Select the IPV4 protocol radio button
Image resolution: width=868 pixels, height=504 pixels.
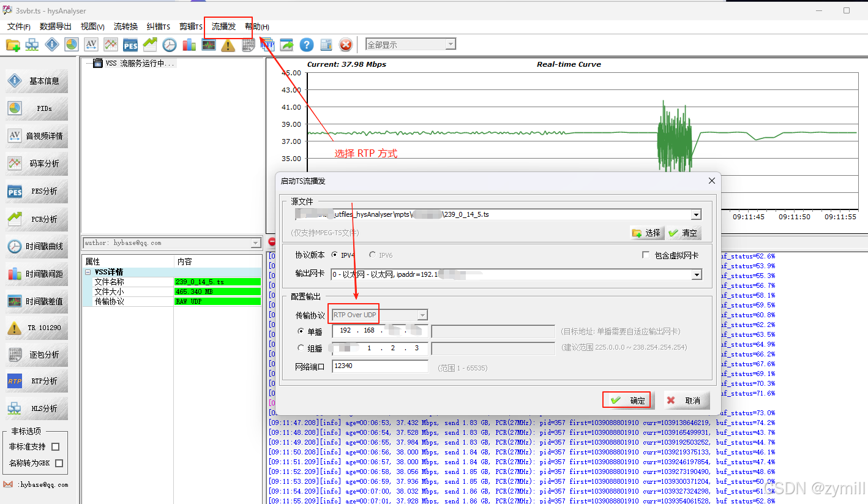point(334,255)
